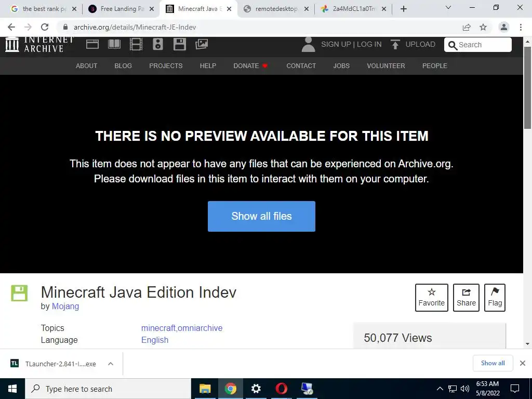
Task: Click the share page icon in the address bar
Action: [467, 27]
